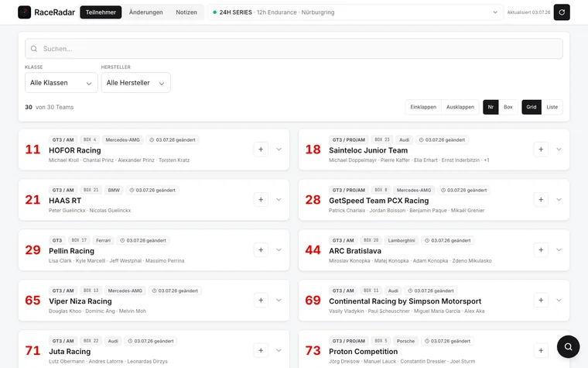Click the Viper Niza Racing name
The image size is (588, 368).
80,301
